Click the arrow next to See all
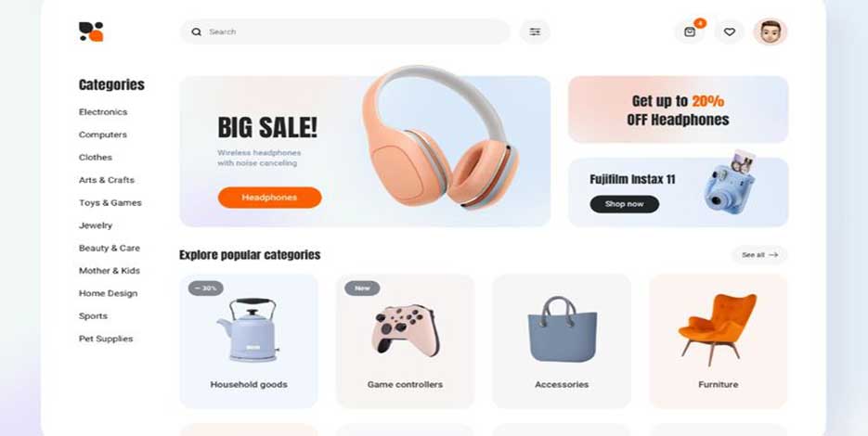The image size is (868, 436). click(x=773, y=255)
